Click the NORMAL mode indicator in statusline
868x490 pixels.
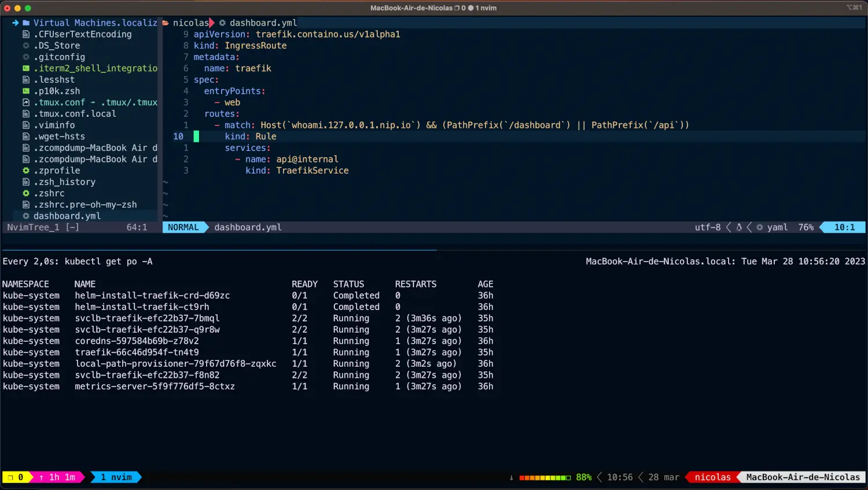pyautogui.click(x=183, y=227)
